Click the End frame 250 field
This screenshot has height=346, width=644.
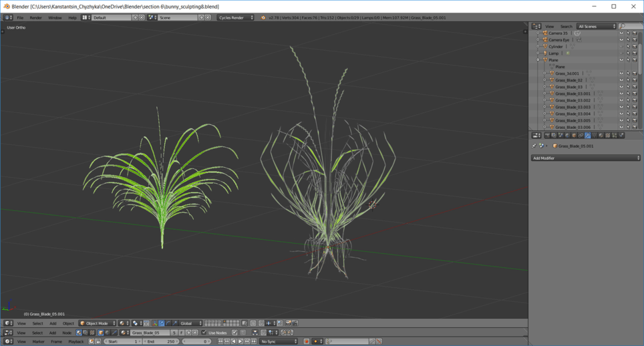coord(160,341)
